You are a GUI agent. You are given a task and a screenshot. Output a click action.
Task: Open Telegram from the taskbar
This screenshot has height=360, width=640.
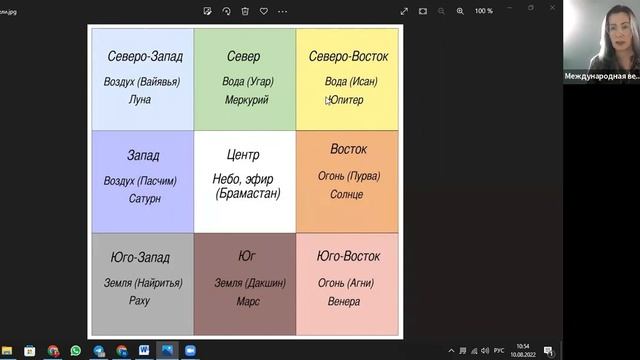pos(99,351)
